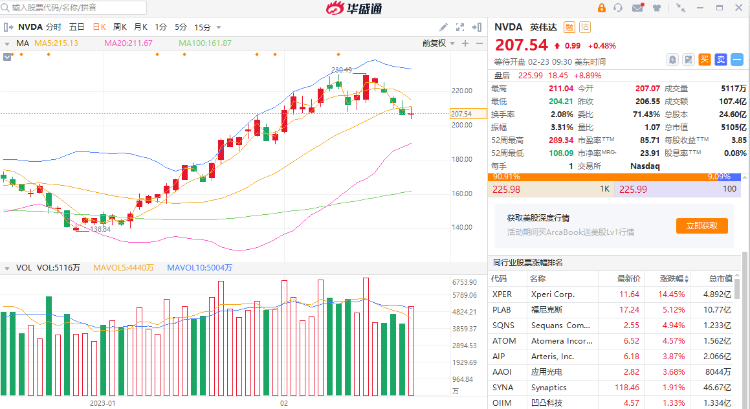Screen dimensions: 750x409
Task: Click the peer ranking list scrollbar
Action: pos(737,289)
